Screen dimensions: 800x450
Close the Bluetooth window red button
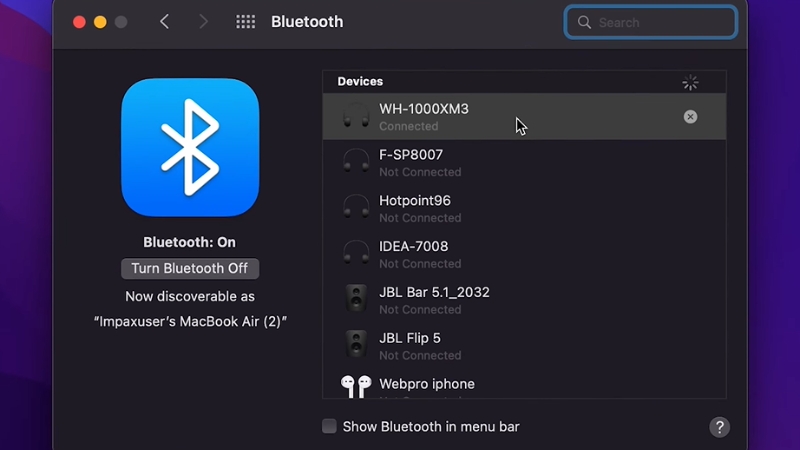pos(79,22)
